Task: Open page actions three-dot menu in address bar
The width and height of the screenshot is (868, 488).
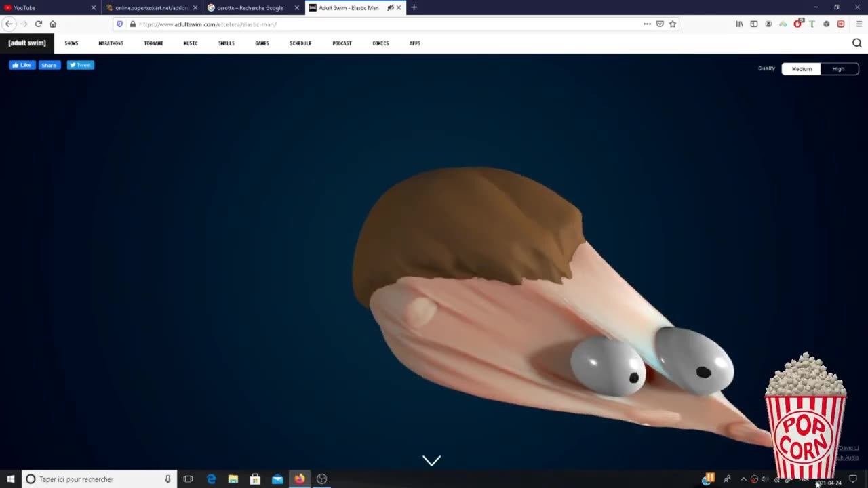Action: [647, 24]
